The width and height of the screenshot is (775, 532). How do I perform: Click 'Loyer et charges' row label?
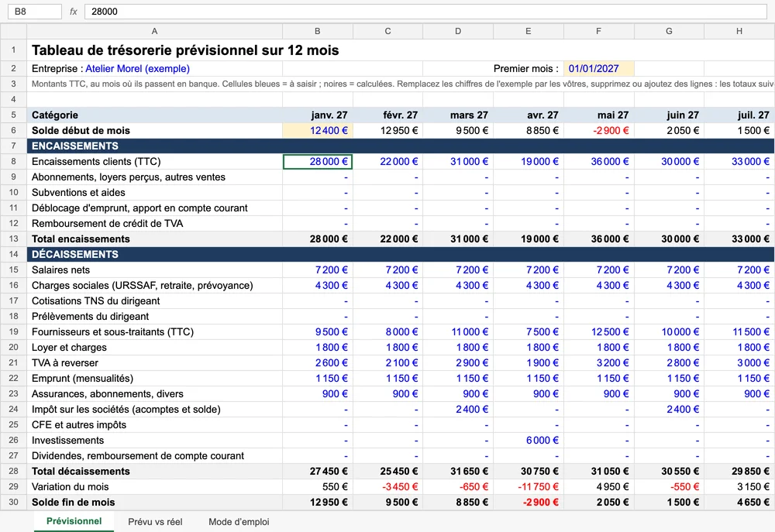(x=69, y=347)
